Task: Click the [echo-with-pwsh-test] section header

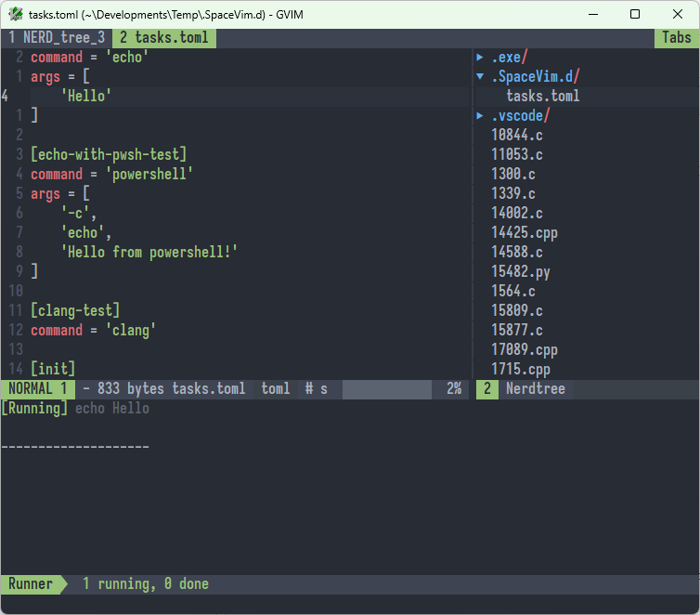Action: (x=109, y=154)
